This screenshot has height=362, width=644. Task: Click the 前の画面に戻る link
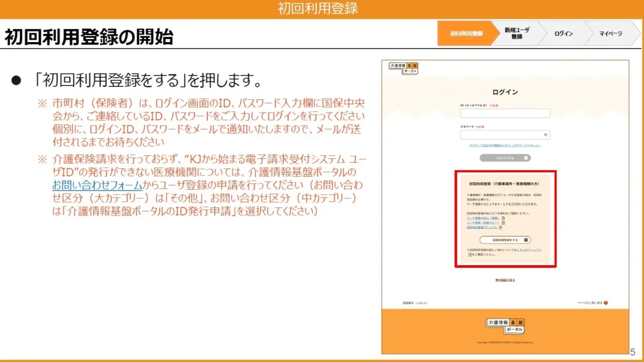coord(505,280)
